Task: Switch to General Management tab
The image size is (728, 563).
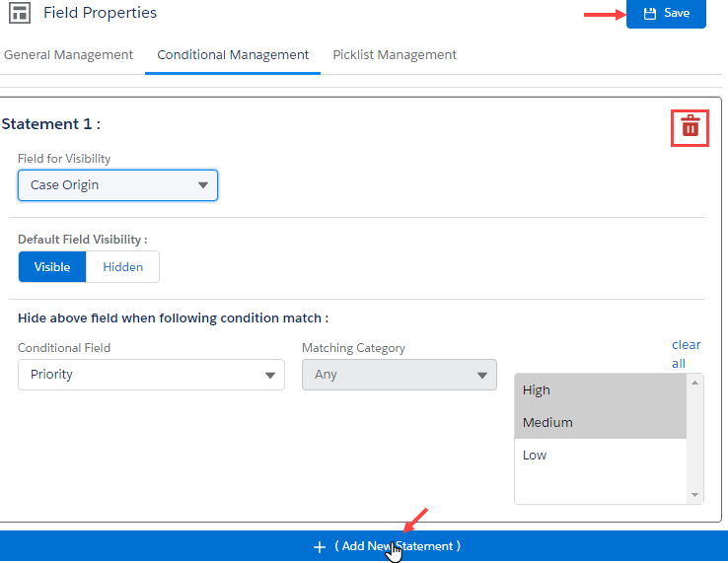Action: (x=68, y=55)
